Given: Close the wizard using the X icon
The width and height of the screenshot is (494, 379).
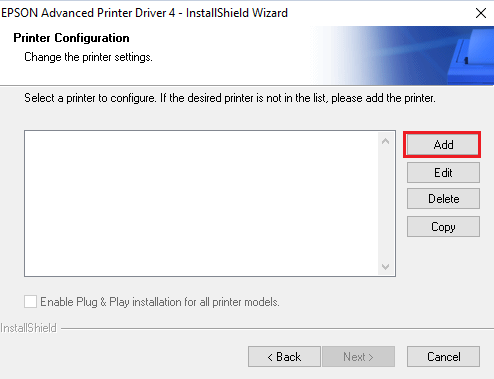Looking at the screenshot, I should pos(481,13).
